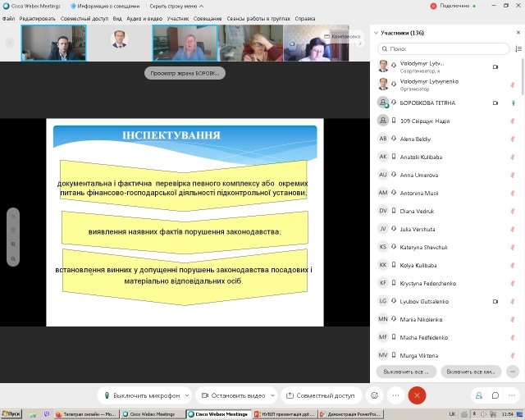Toggle camera with Остановить видео button
Screen dimensions: 525x420
click(233, 395)
